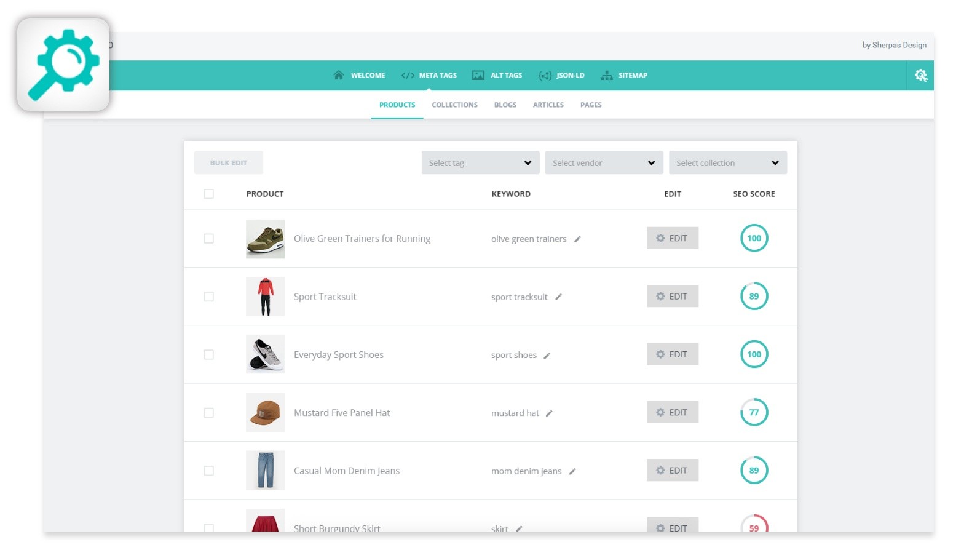Click 'Mustard Five Panel Hat' product name
Screen dimensions: 980x558
click(x=342, y=413)
